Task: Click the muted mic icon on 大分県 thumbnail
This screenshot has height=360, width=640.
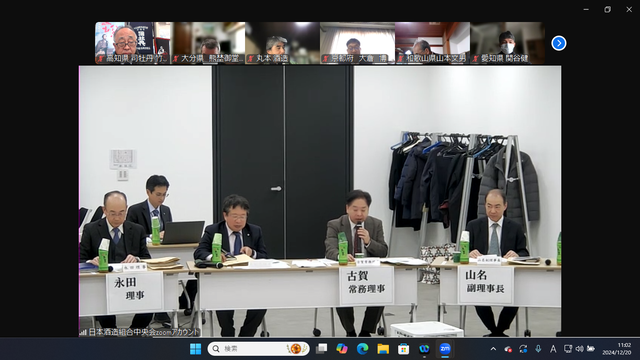Action: point(176,59)
